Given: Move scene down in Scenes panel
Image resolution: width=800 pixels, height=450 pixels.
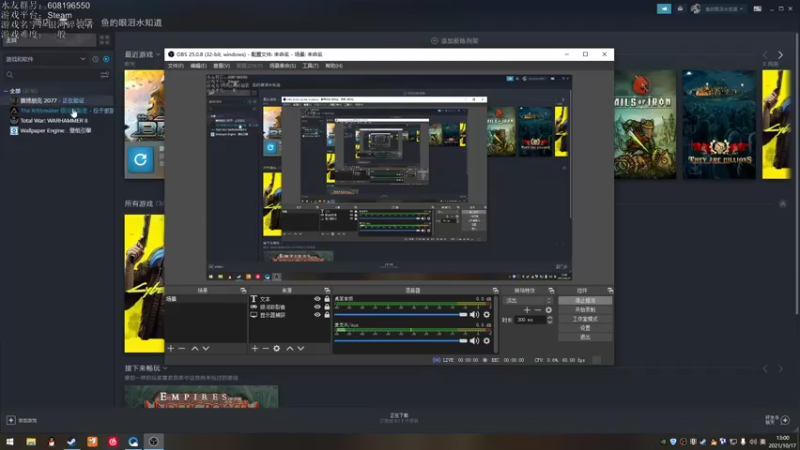Looking at the screenshot, I should coord(206,348).
